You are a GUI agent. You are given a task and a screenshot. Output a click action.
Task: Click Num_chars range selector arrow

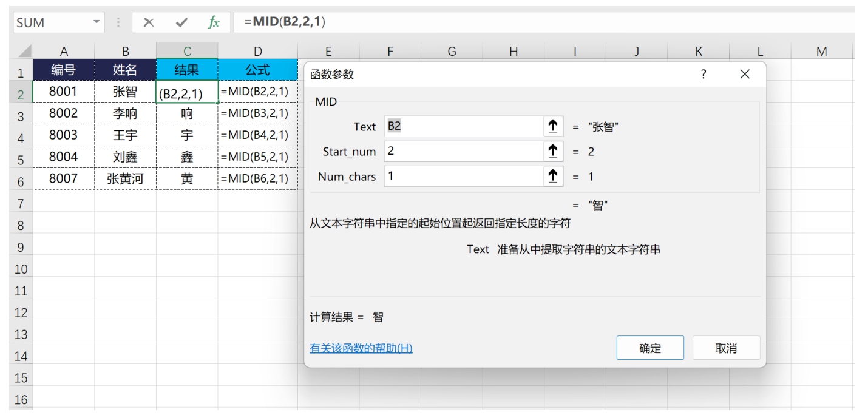552,177
